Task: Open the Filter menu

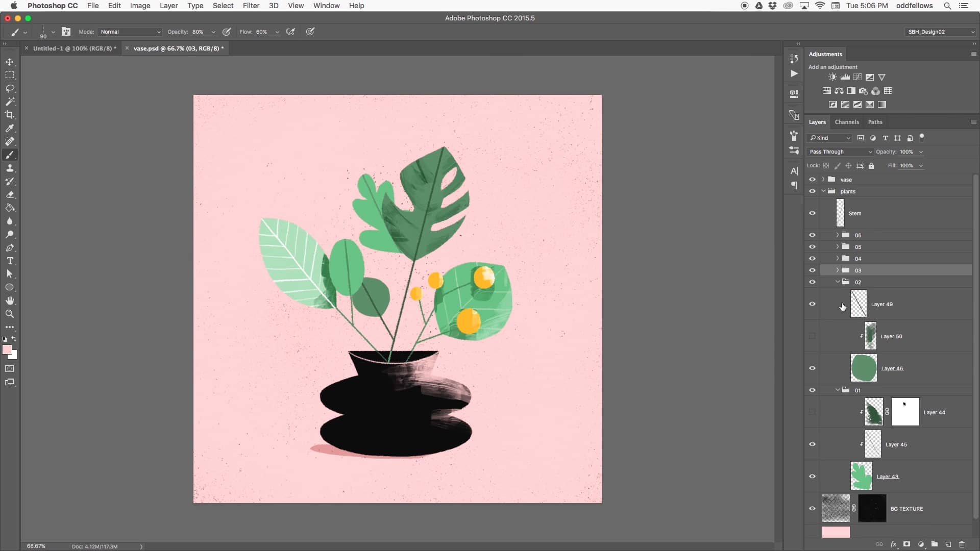Action: coord(251,6)
